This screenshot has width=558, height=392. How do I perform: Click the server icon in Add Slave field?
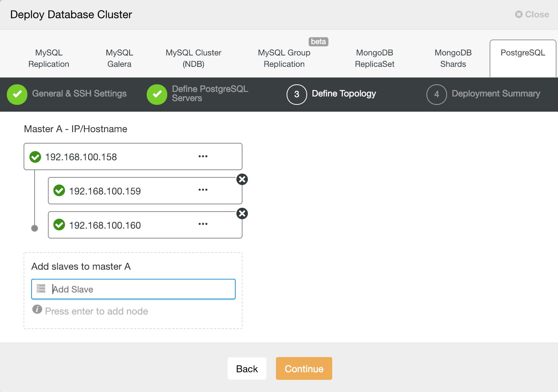pyautogui.click(x=41, y=289)
